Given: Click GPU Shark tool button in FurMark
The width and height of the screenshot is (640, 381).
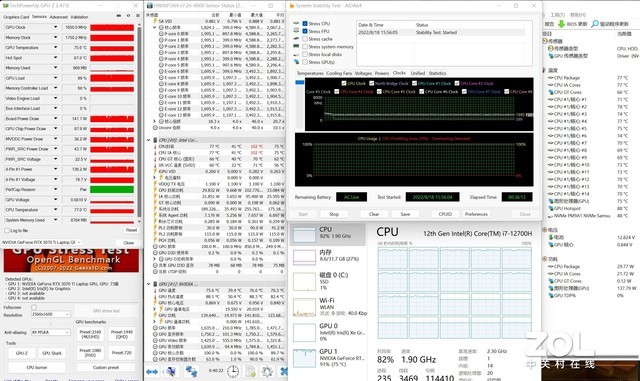Looking at the screenshot, I should (x=52, y=353).
